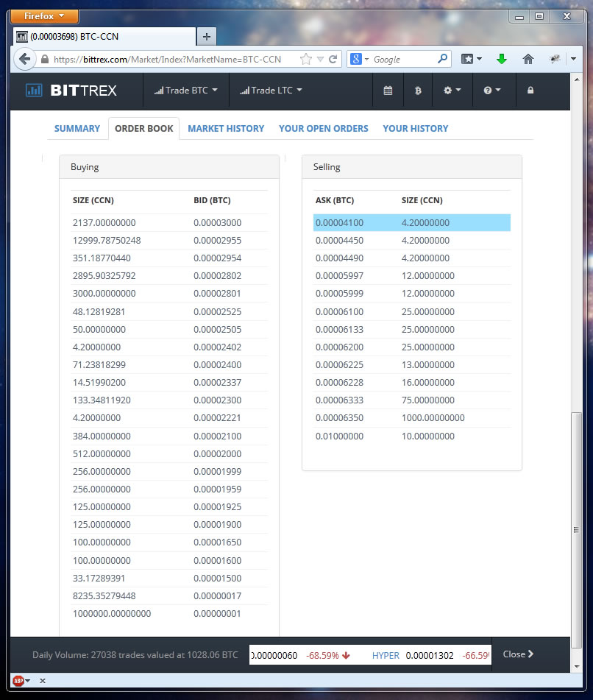Select the Order Book tab

tap(143, 129)
